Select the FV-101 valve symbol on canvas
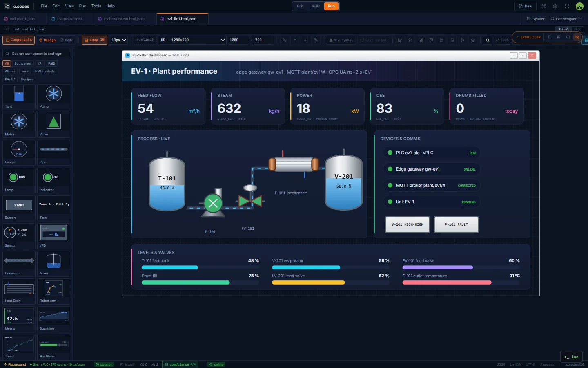Screen dimensions: 588x368 pyautogui.click(x=250, y=197)
